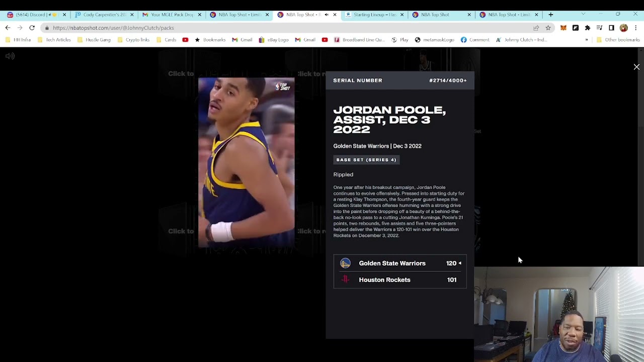Close the Starting Lineup tab
The image size is (644, 362).
[401, 15]
